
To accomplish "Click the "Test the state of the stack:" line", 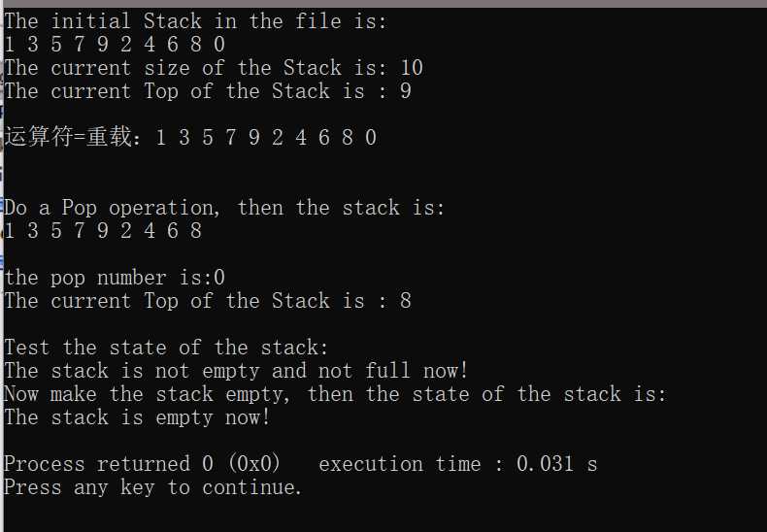I will (x=166, y=348).
